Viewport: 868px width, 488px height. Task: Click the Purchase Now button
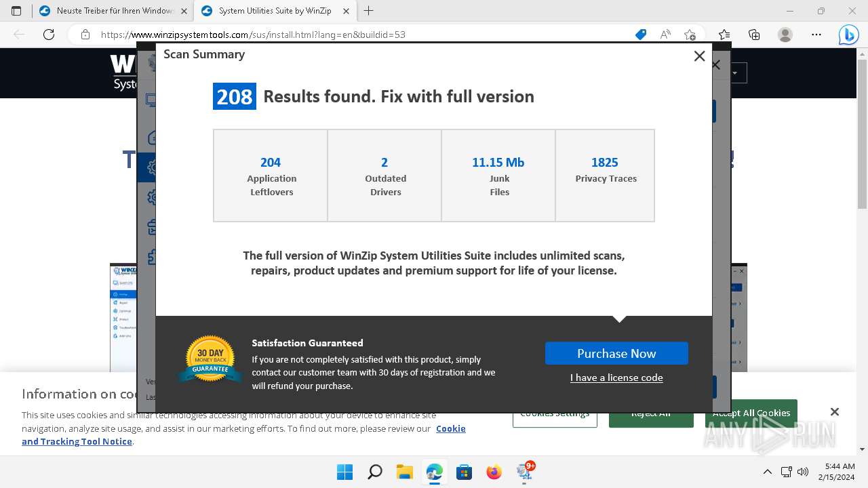point(616,353)
